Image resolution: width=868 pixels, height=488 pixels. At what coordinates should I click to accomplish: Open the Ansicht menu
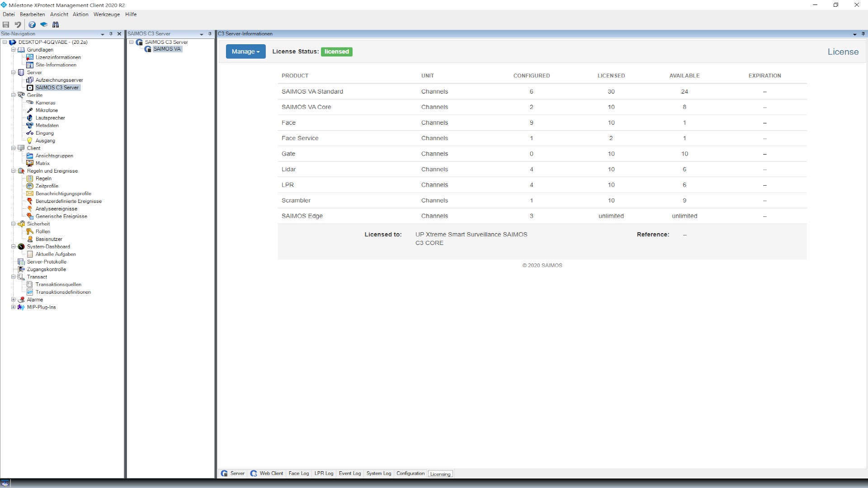59,14
